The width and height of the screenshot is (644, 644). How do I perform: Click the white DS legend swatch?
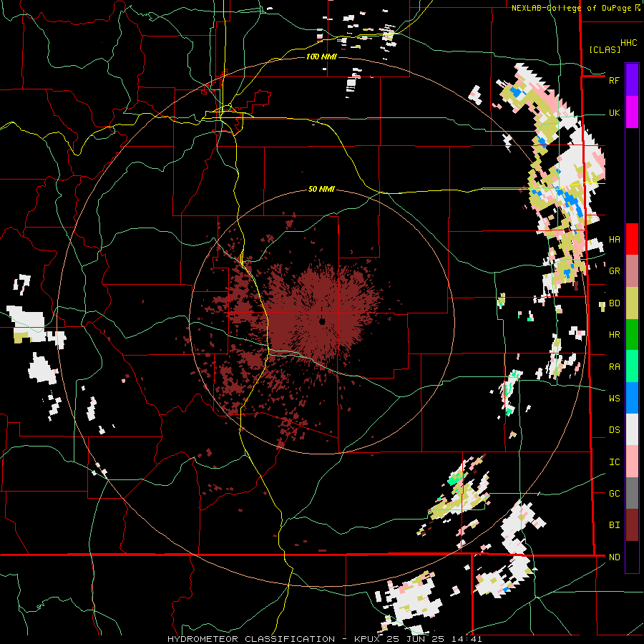pos(632,429)
